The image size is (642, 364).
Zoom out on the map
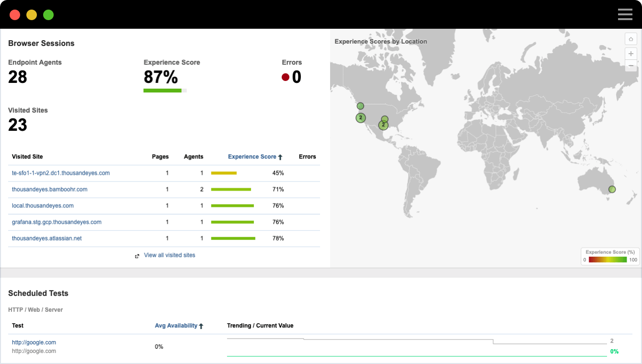tap(631, 66)
